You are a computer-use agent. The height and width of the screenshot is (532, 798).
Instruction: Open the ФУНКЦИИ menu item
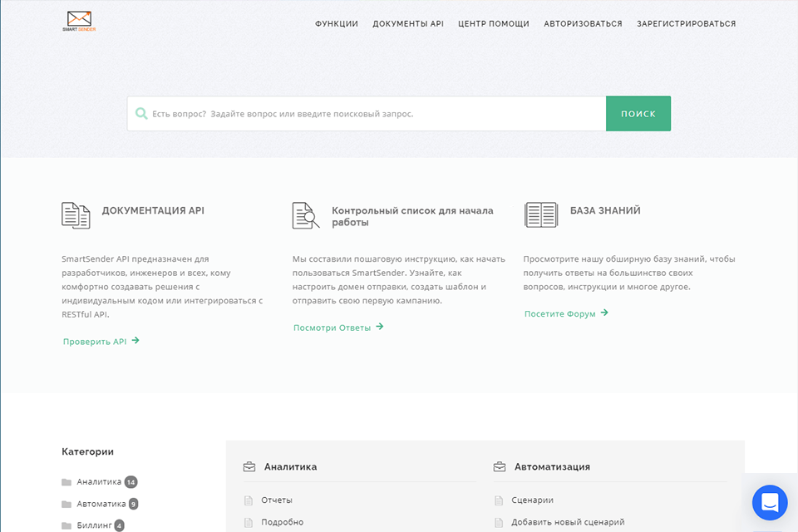337,24
